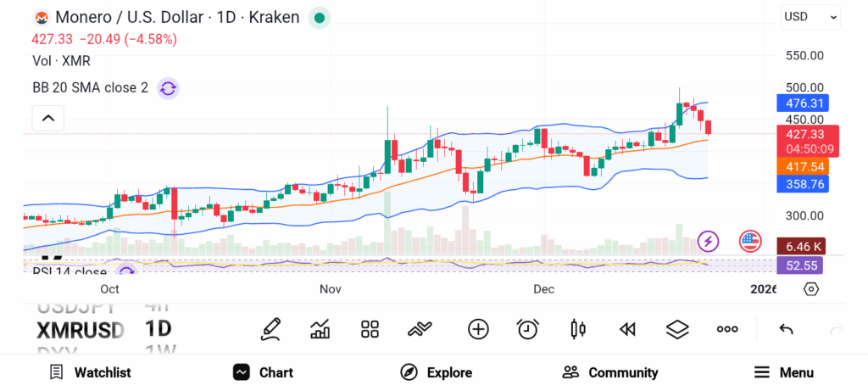This screenshot has width=868, height=391.
Task: Open the chart settings hexagon icon
Action: pyautogui.click(x=811, y=289)
